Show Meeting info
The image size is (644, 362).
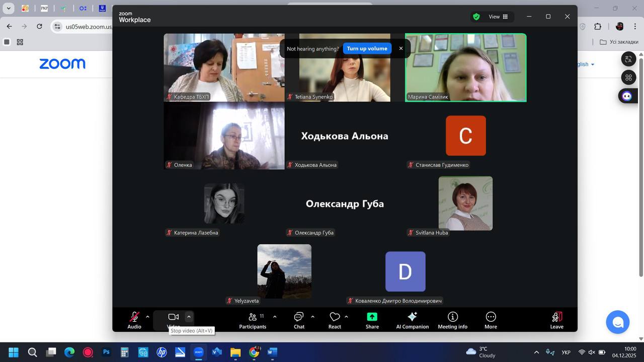pyautogui.click(x=452, y=320)
